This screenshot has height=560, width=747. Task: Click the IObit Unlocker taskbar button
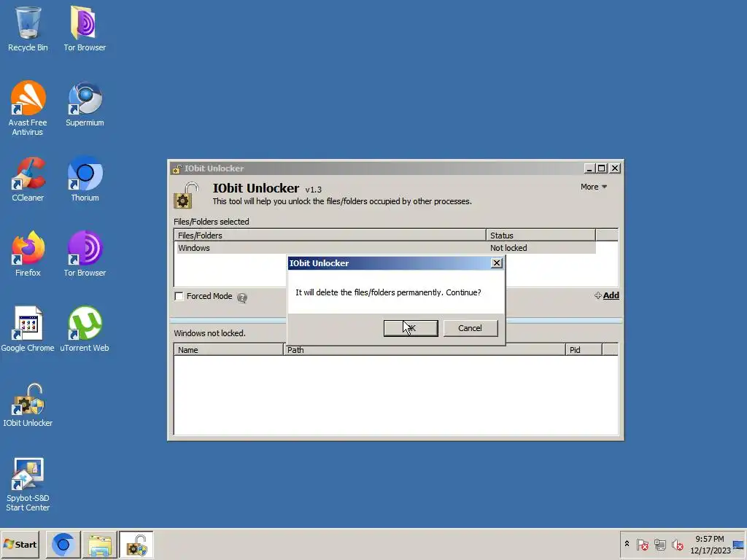click(136, 545)
